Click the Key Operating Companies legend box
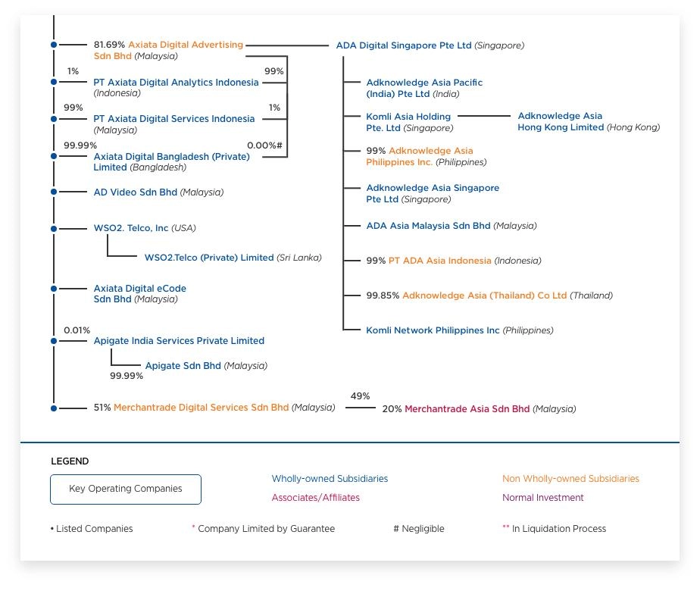Screen dimensions: 700x591 [126, 489]
